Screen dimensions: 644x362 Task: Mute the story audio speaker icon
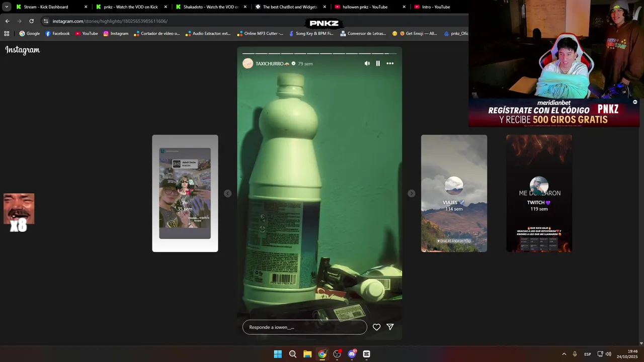pos(367,63)
